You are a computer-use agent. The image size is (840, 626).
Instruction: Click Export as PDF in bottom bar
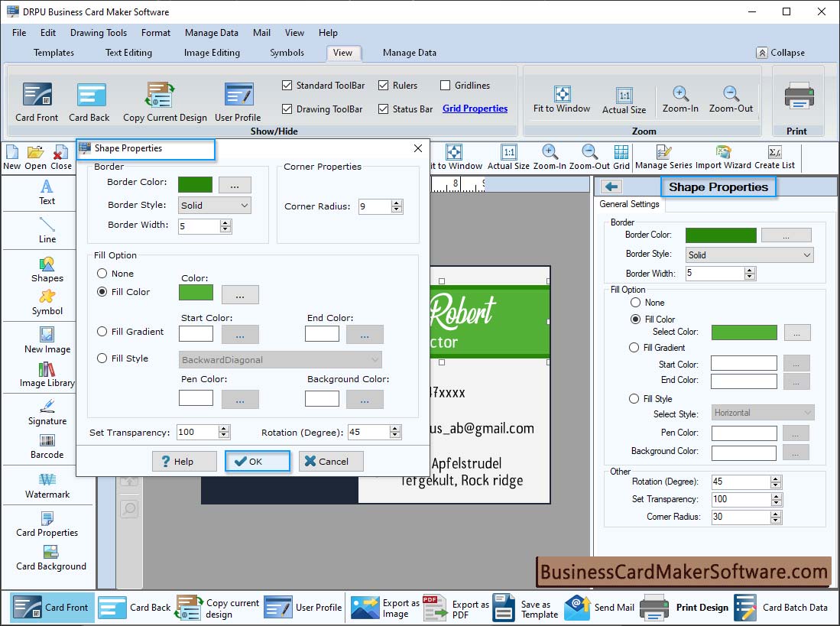(456, 608)
